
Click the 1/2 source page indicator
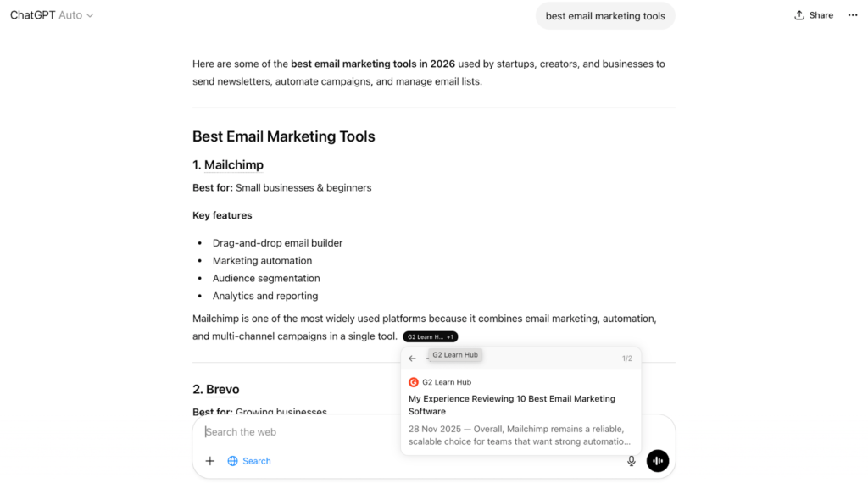click(x=627, y=358)
